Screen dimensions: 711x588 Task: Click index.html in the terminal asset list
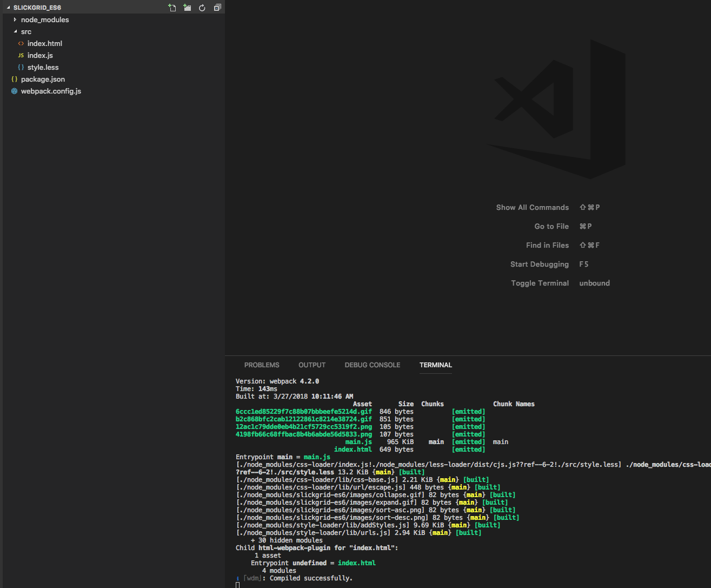tap(353, 450)
